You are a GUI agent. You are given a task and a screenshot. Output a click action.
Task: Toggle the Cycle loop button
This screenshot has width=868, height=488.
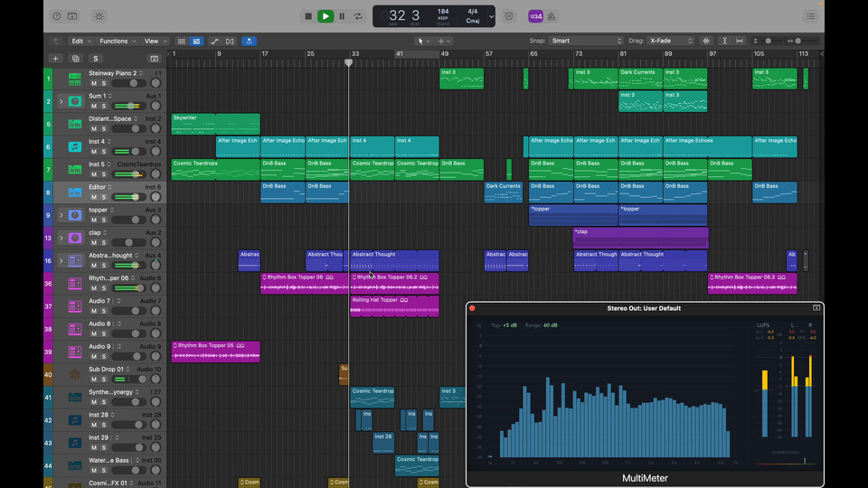pos(359,16)
